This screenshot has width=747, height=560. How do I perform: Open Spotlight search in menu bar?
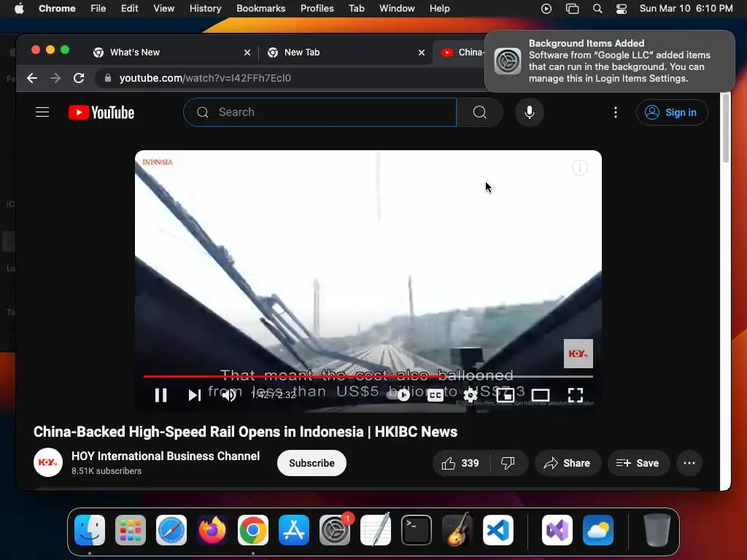(597, 8)
